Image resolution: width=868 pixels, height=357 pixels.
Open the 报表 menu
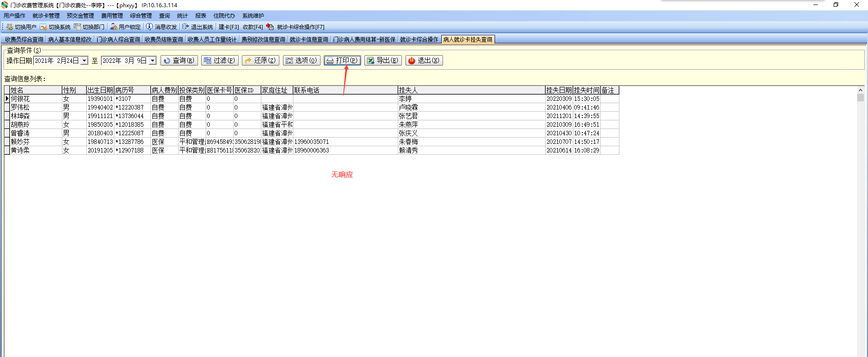pyautogui.click(x=201, y=16)
